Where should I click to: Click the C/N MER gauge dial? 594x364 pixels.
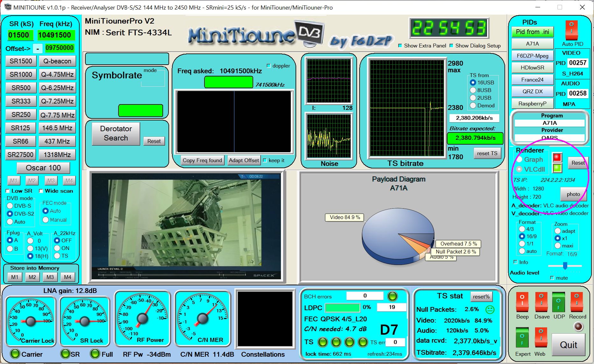coord(203,318)
